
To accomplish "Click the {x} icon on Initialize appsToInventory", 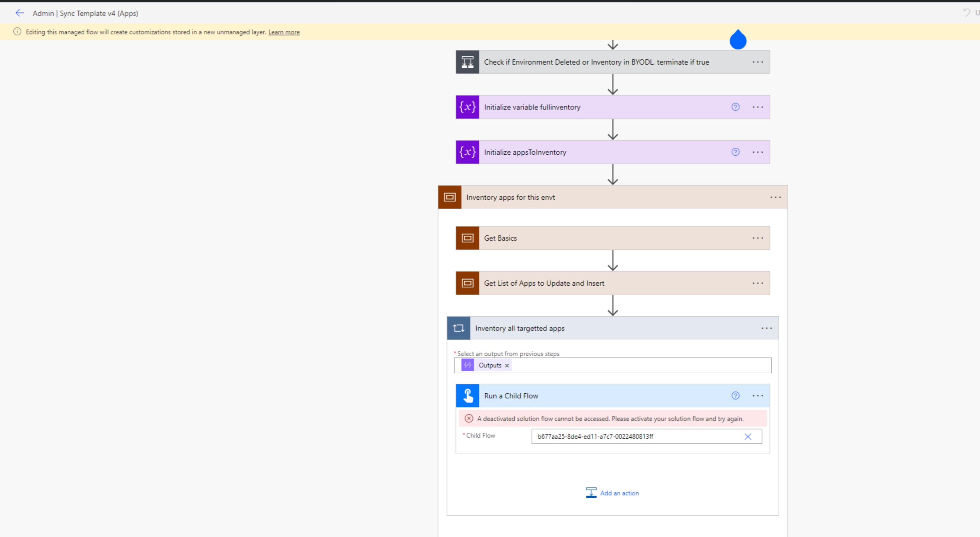I will (467, 152).
